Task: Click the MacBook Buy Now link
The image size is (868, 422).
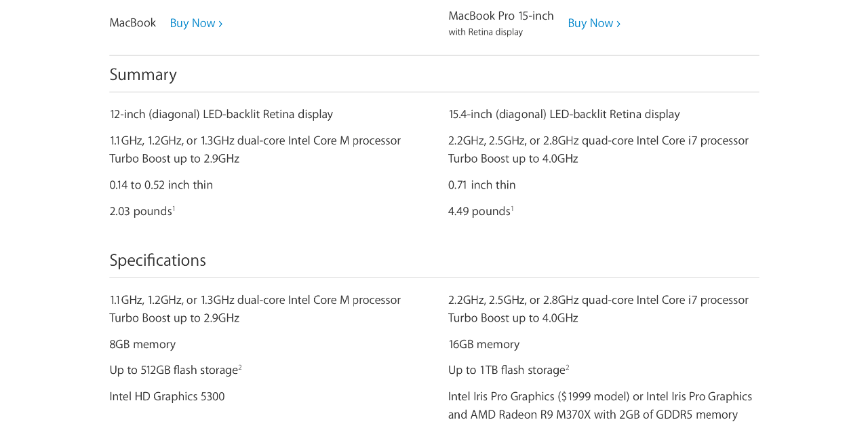Action: pyautogui.click(x=196, y=23)
